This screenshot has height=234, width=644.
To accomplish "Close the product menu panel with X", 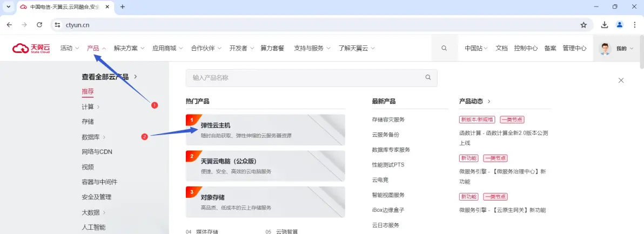I will pos(621,81).
